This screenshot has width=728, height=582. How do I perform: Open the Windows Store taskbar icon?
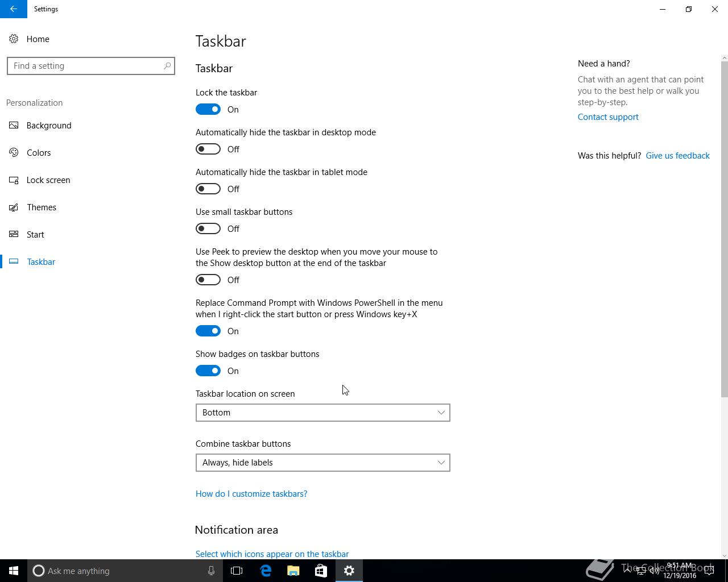[x=321, y=571]
